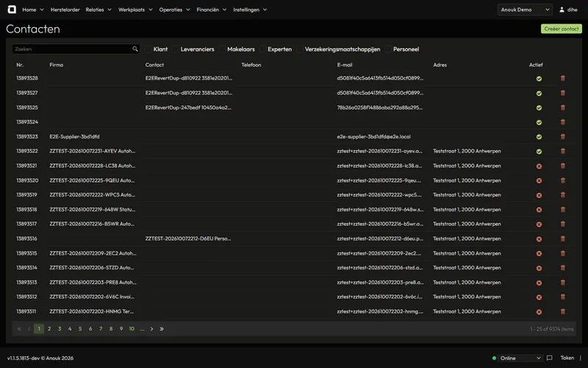Click the search magnifier icon
The height and width of the screenshot is (368, 588).
click(135, 49)
